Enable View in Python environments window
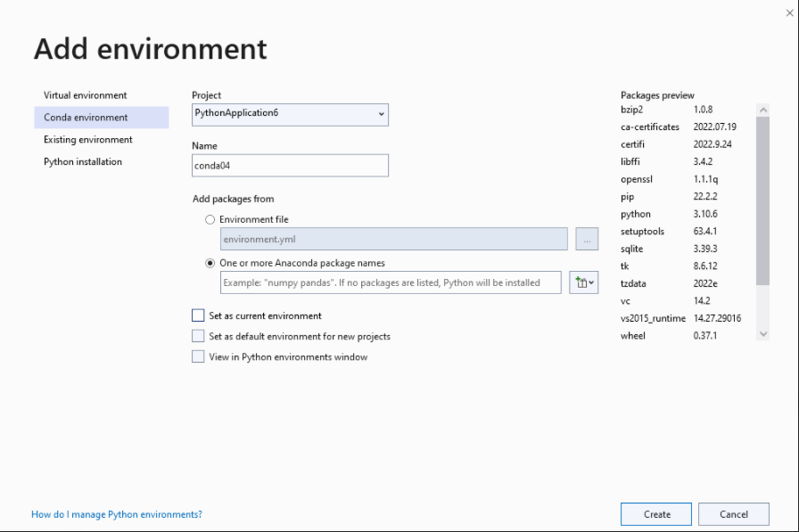 197,356
